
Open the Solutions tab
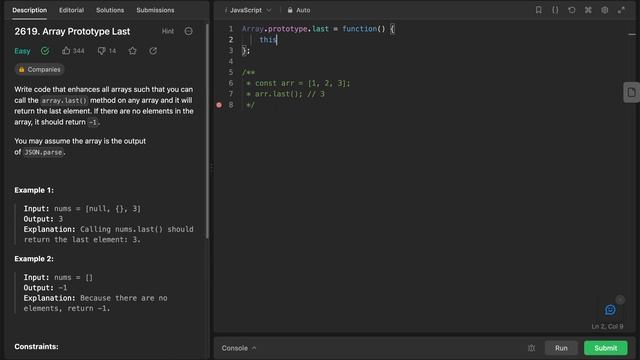(110, 10)
